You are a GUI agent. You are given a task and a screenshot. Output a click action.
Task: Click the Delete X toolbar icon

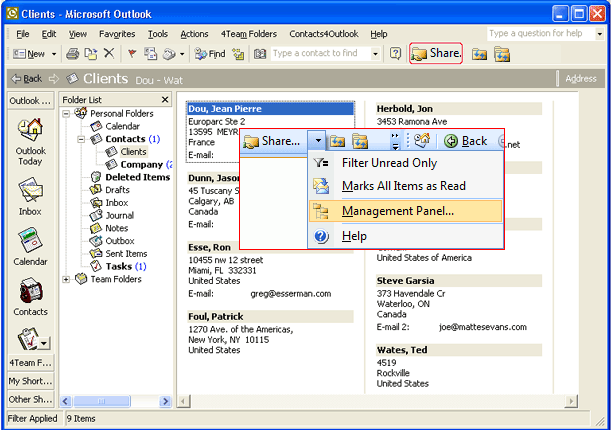tap(109, 53)
